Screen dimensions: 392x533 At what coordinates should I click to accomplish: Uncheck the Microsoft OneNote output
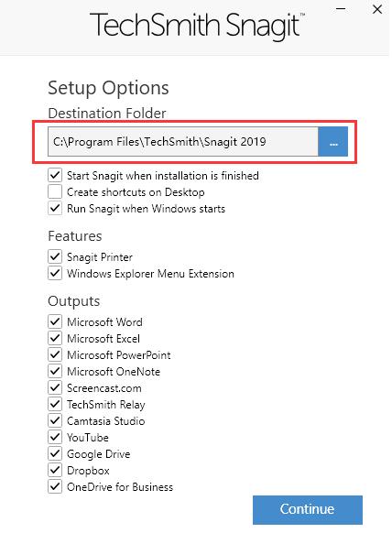[55, 371]
